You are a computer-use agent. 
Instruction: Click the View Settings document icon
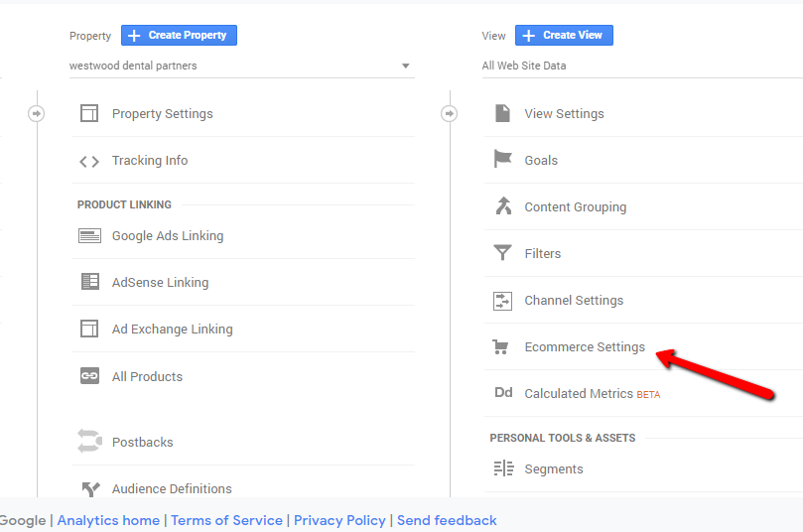point(502,113)
